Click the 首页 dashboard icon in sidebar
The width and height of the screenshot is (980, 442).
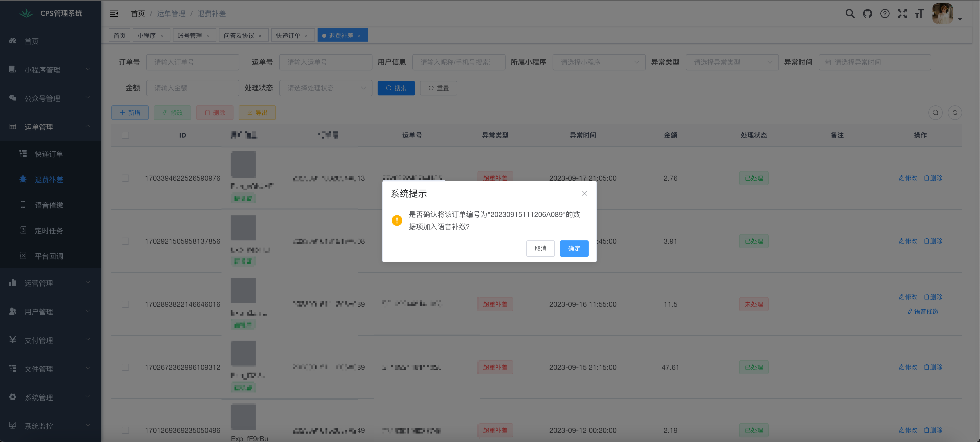pos(13,41)
